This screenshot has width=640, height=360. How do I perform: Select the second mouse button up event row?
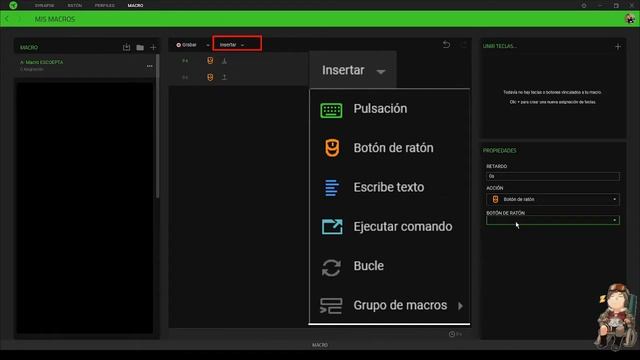coord(238,77)
